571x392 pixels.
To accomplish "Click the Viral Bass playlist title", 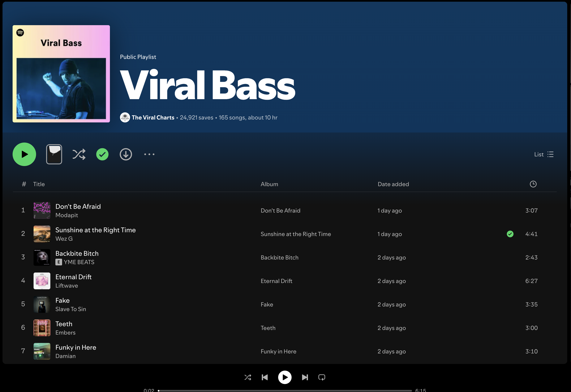I will (x=207, y=85).
